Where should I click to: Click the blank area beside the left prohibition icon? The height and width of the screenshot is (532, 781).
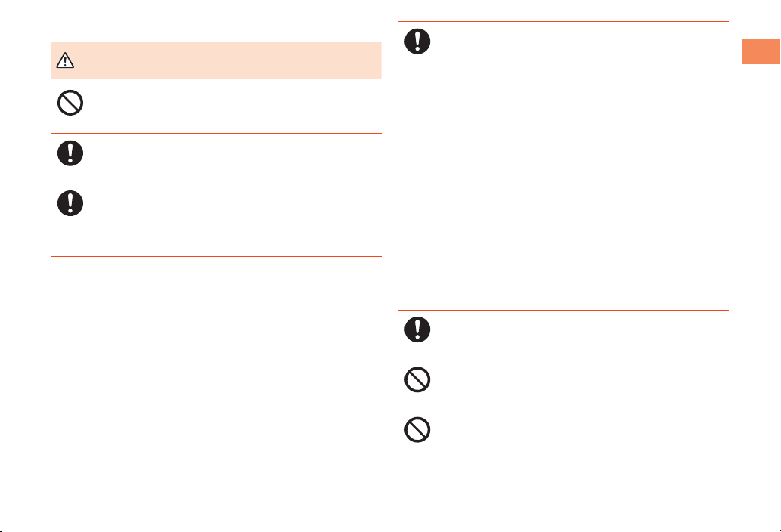[x=227, y=106]
